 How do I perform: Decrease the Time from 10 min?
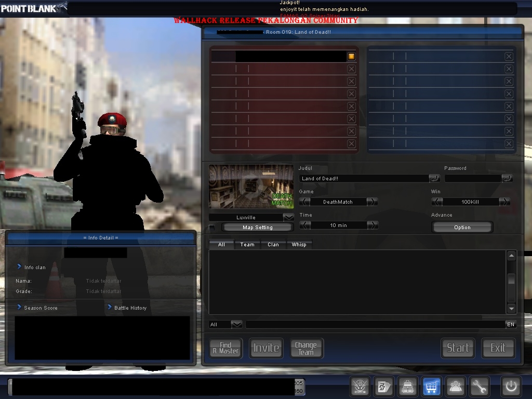point(305,225)
